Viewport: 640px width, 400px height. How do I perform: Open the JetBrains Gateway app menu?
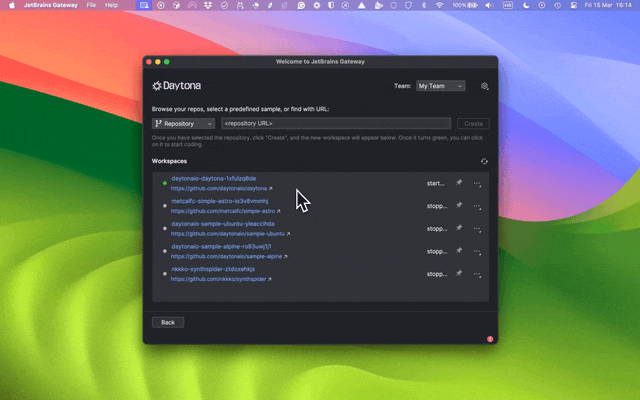pos(51,5)
